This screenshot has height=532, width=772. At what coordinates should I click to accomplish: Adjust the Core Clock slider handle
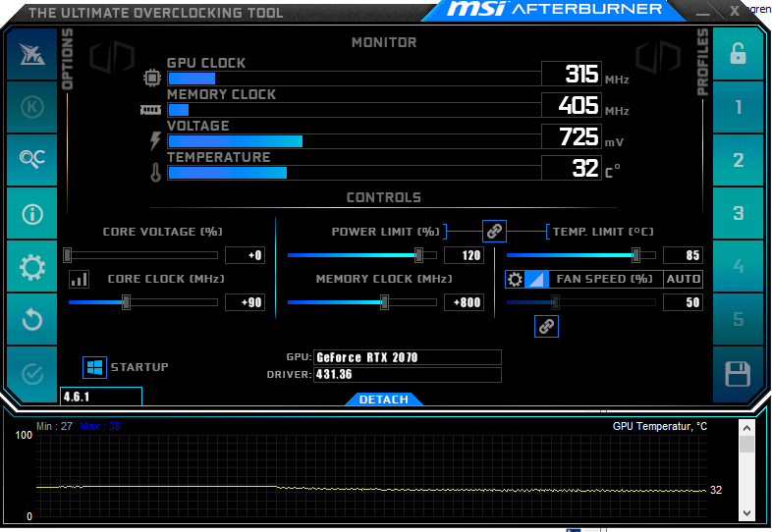pos(126,302)
